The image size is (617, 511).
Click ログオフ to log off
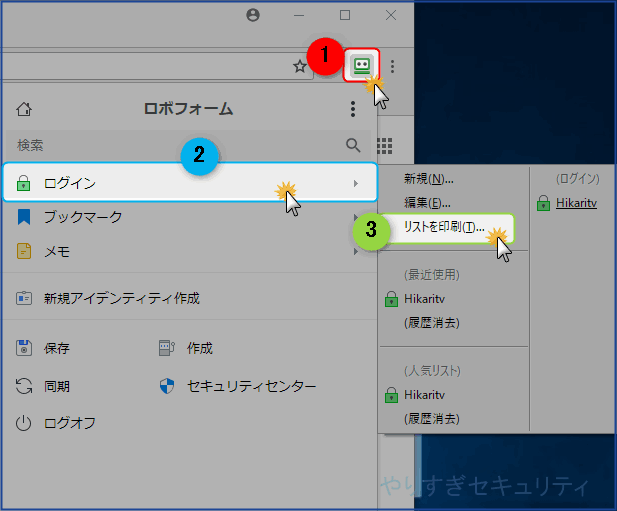coord(70,423)
